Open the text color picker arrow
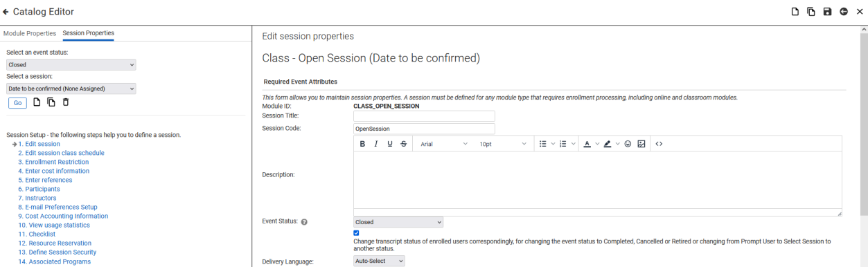 tap(597, 144)
